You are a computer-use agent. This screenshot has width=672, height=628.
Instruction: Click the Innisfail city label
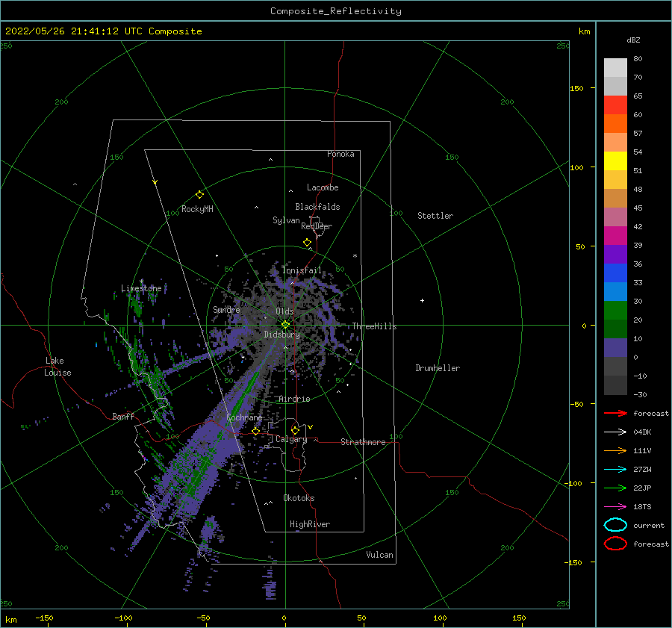[x=302, y=270]
